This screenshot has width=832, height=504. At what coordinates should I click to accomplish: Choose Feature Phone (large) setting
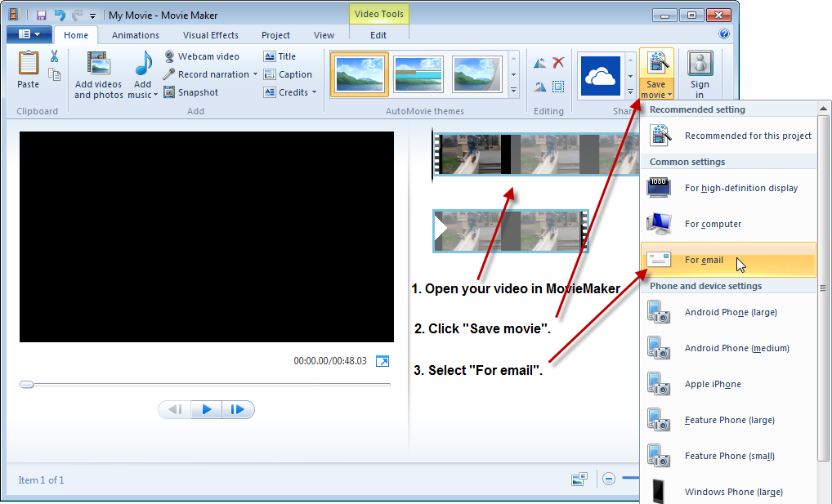pyautogui.click(x=728, y=420)
